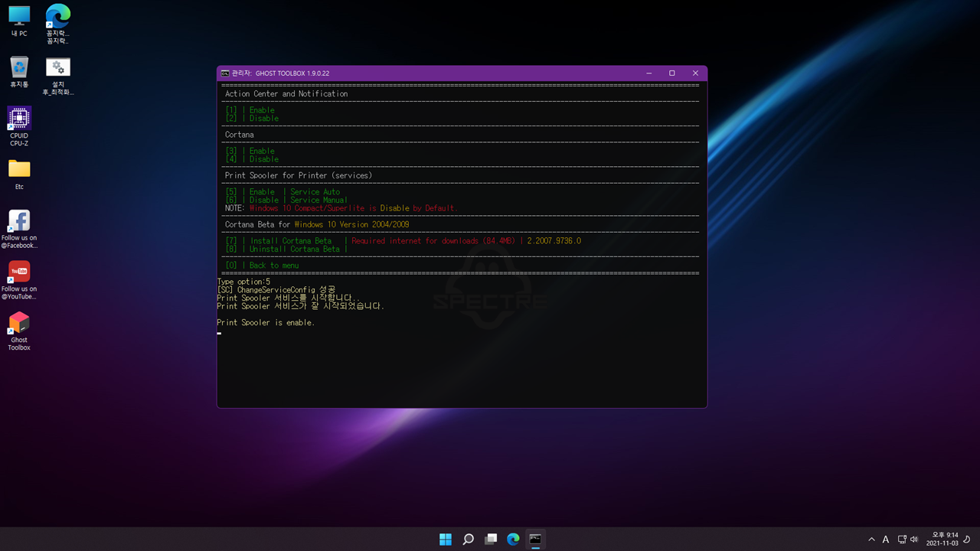This screenshot has width=980, height=551.
Task: Open the 내 PC desktop icon
Action: [x=19, y=21]
